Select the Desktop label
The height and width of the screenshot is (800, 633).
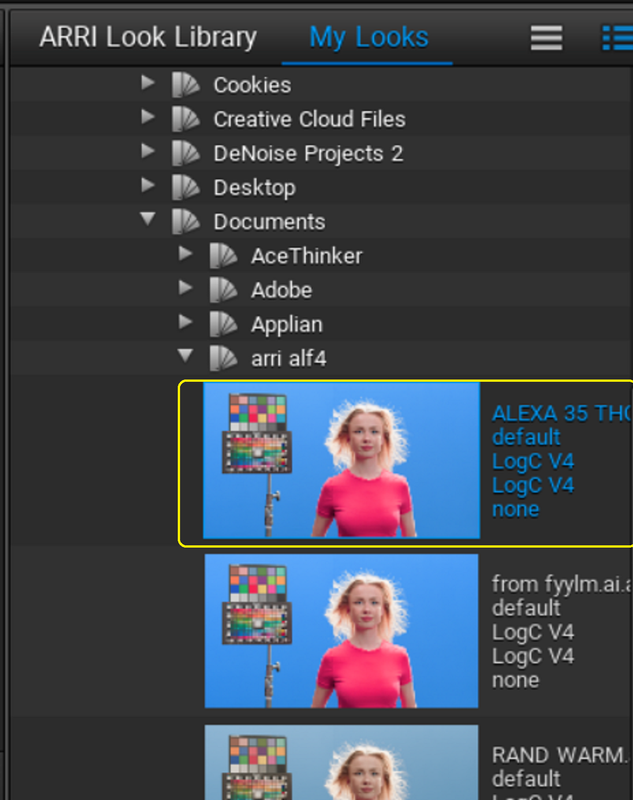click(x=255, y=188)
